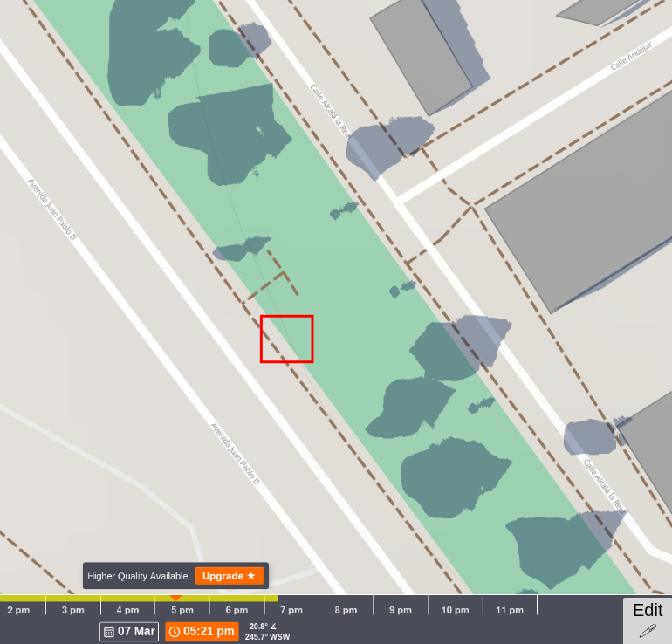The width and height of the screenshot is (672, 644).
Task: Open the 05:21 pm time selector
Action: coord(202,632)
